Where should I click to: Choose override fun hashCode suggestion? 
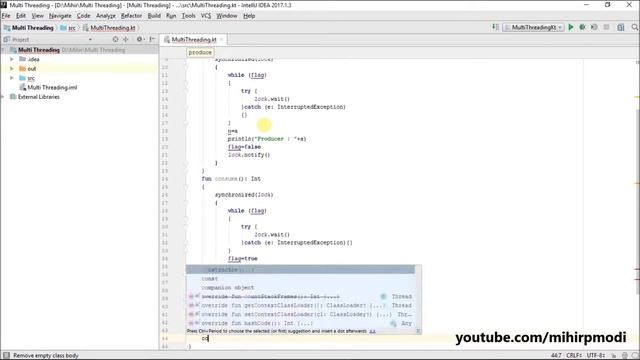tap(300, 323)
